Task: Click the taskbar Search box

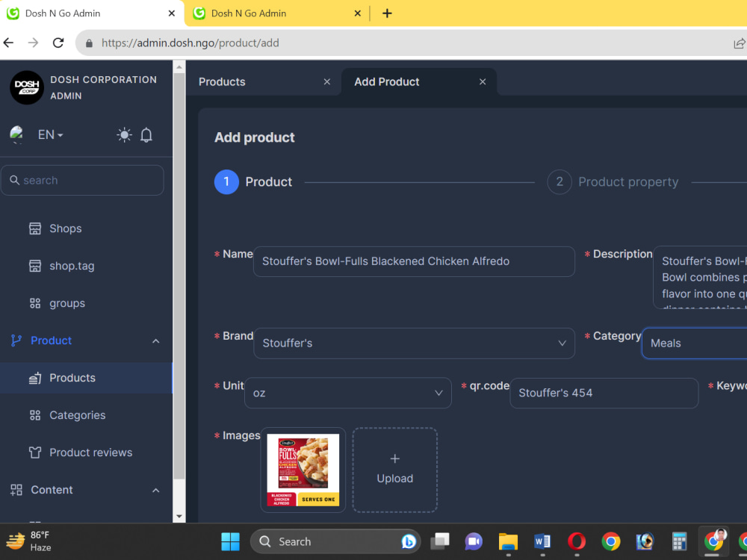Action: tap(335, 541)
